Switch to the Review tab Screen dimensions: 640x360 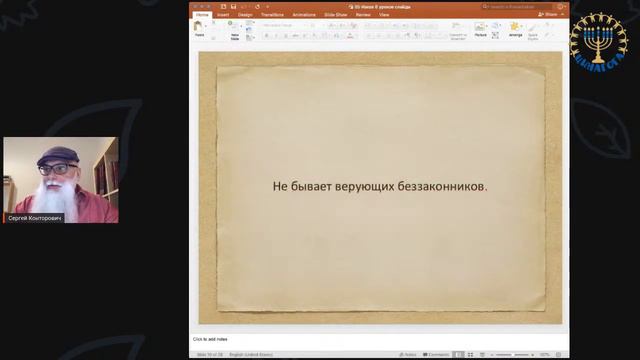point(363,15)
